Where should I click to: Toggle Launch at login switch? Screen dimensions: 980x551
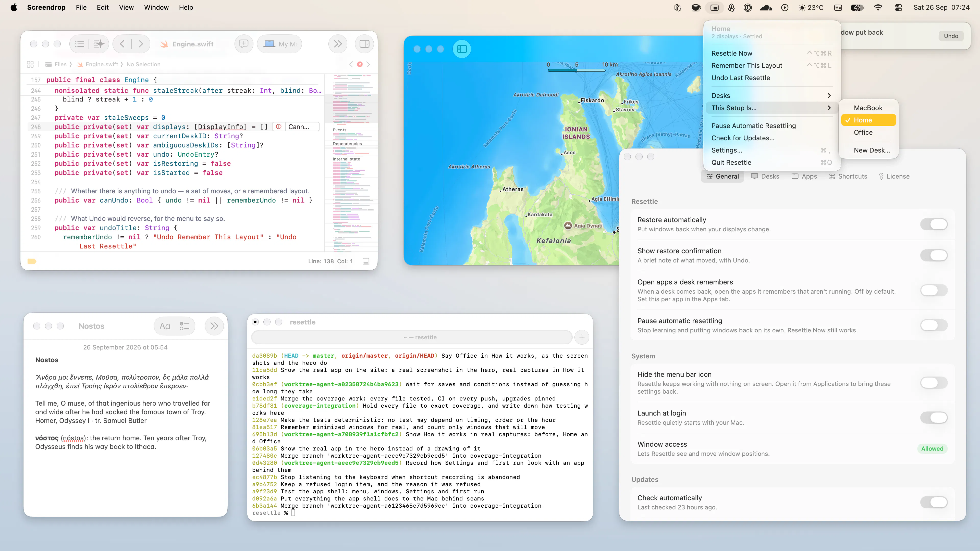point(934,418)
